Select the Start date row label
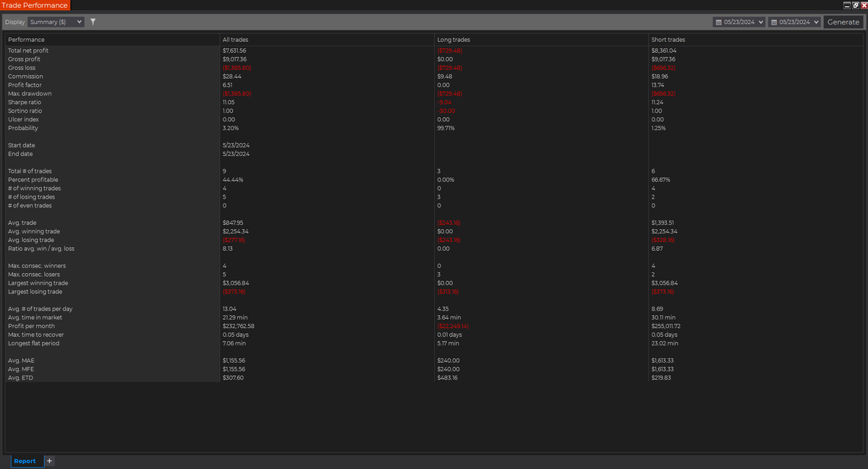The height and width of the screenshot is (469, 868). pyautogui.click(x=21, y=145)
